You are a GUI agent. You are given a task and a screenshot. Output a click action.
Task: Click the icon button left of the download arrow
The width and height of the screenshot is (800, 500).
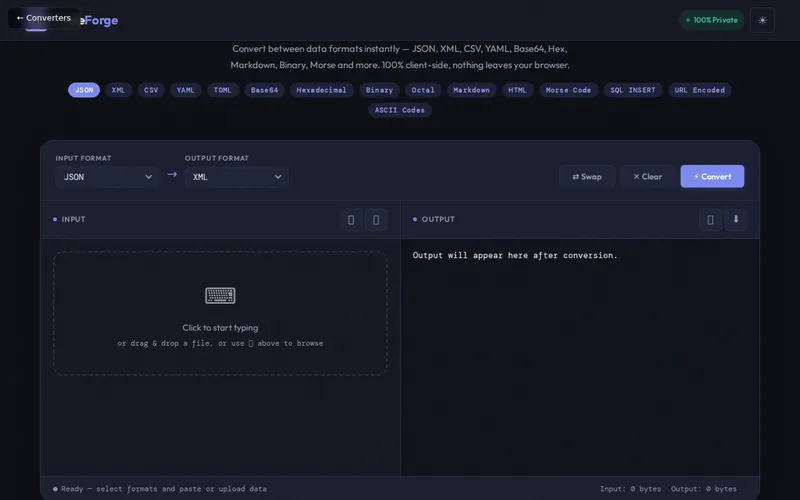click(x=710, y=219)
